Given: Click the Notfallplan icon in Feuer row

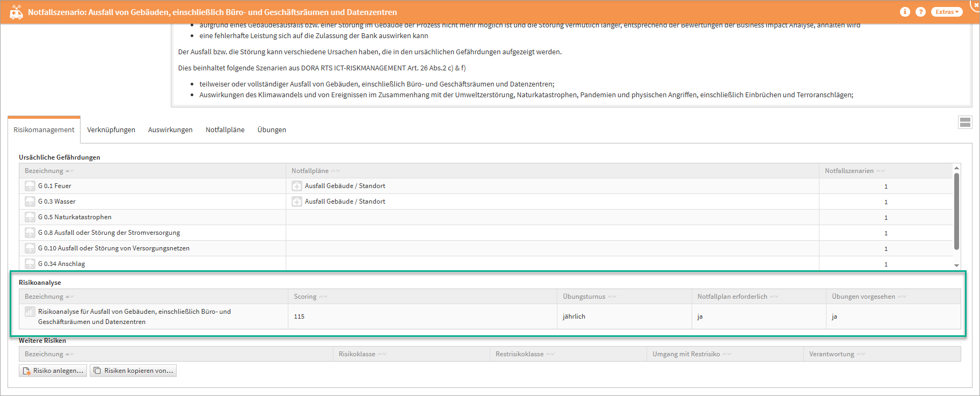Looking at the screenshot, I should coord(296,186).
